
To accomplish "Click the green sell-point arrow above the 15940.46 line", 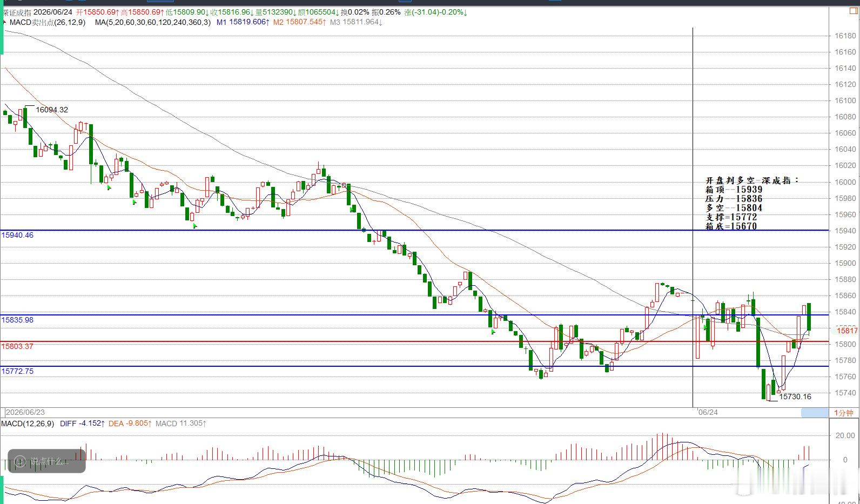I will 195,226.
